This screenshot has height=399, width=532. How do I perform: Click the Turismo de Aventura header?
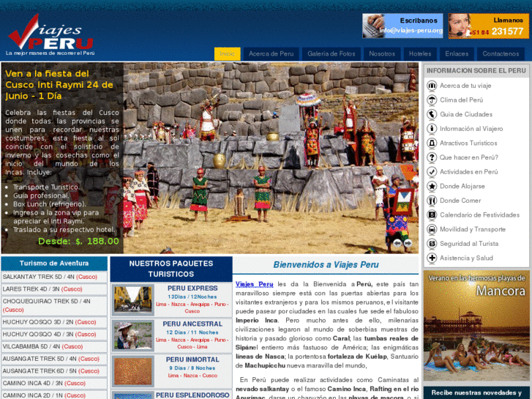(x=54, y=264)
